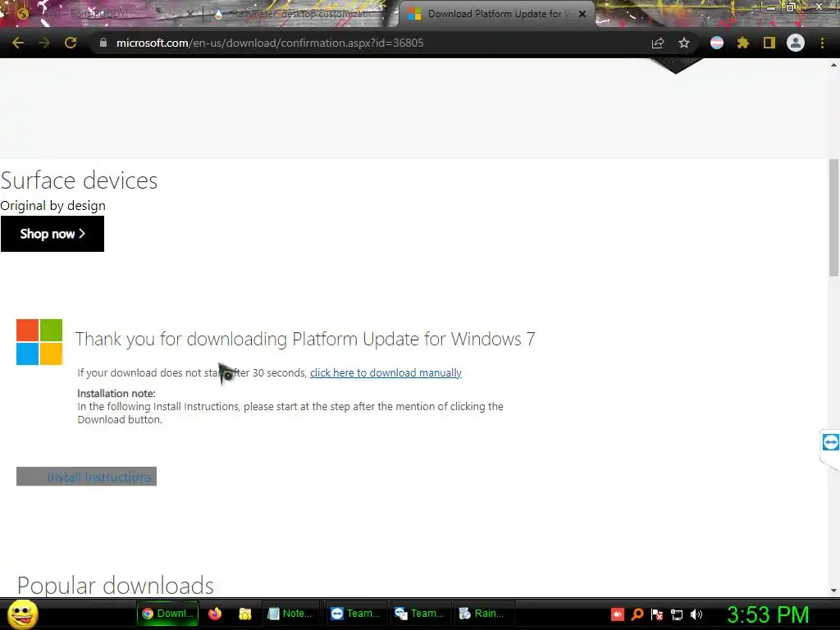Launch Firefox from the taskbar
Image resolution: width=840 pixels, height=630 pixels.
[x=215, y=614]
